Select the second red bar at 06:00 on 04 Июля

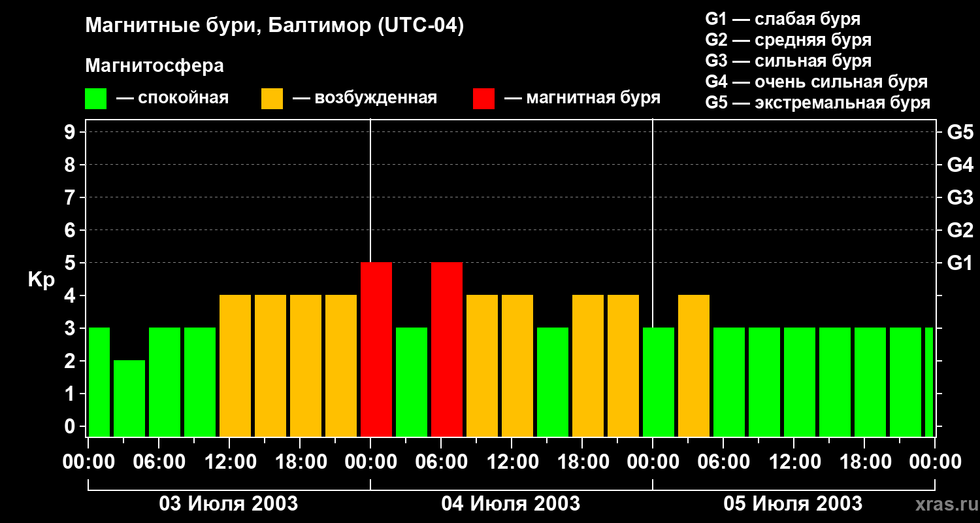click(x=447, y=349)
